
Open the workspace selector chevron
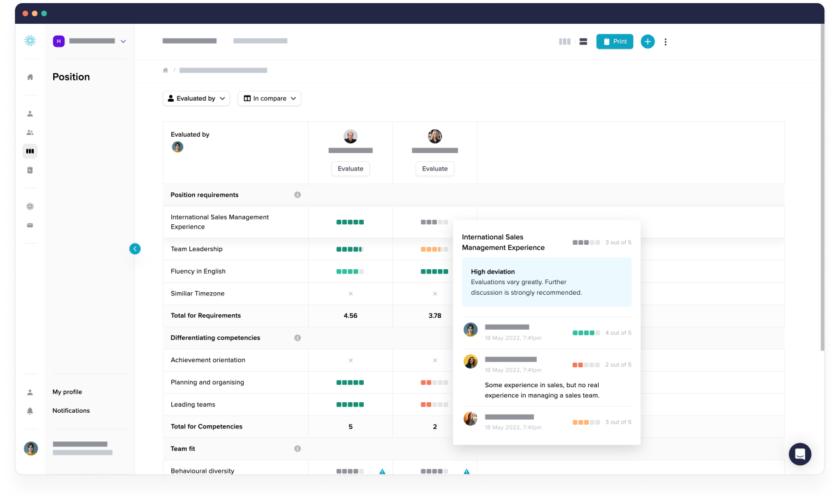click(124, 41)
